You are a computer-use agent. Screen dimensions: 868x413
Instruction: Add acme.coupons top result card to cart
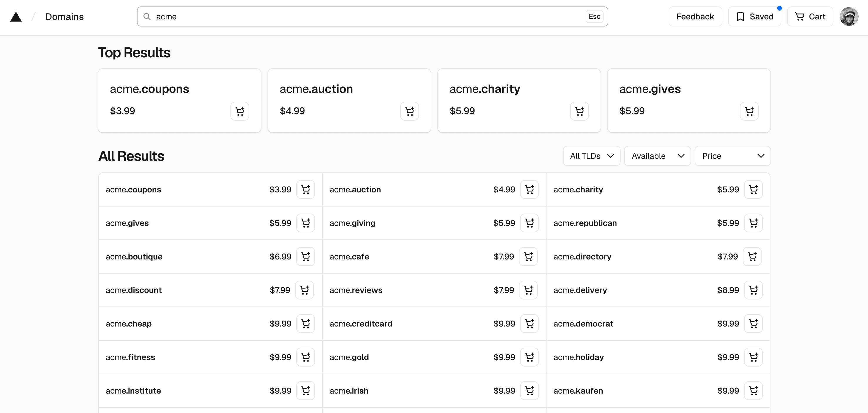(x=239, y=111)
